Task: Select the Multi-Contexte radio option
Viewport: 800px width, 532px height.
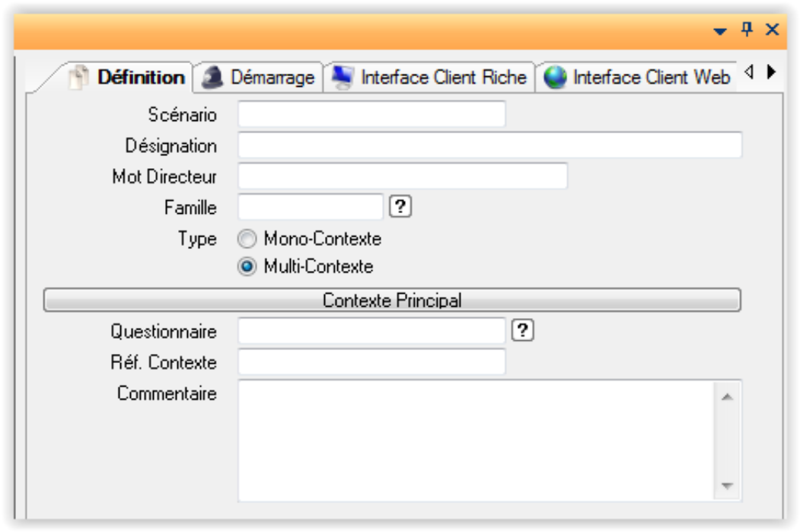Action: (x=247, y=267)
